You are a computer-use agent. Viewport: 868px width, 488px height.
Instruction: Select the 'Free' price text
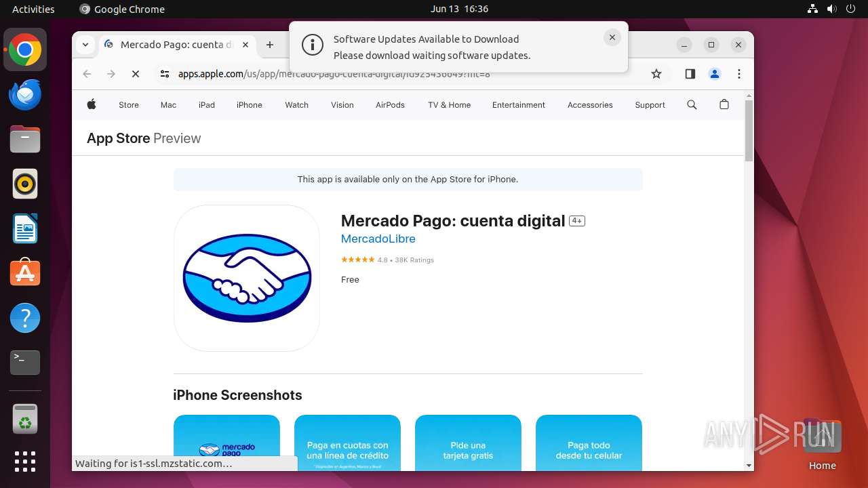pos(350,279)
